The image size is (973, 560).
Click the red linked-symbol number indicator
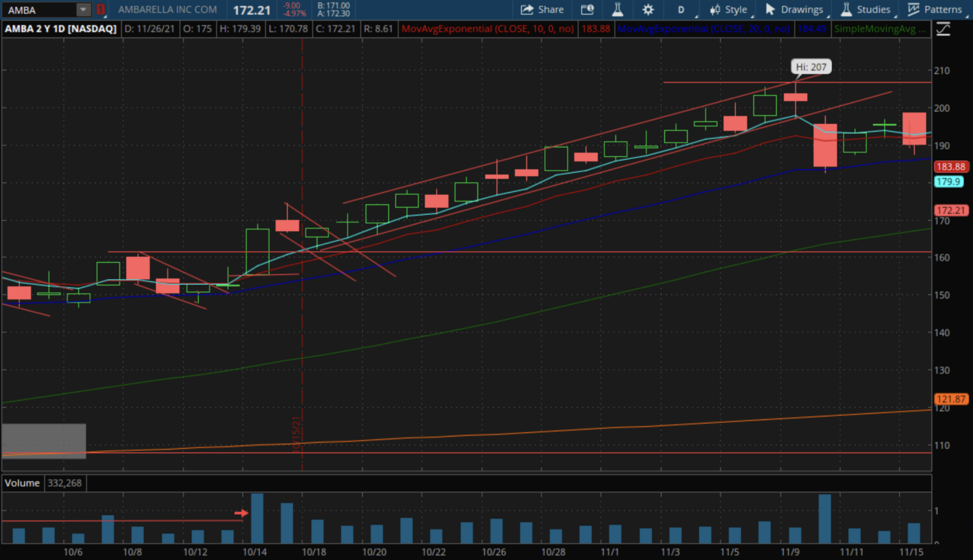point(101,9)
